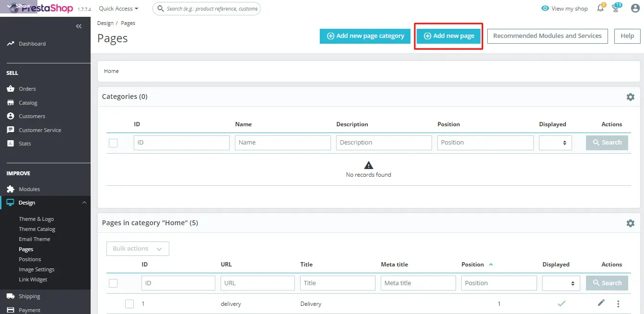Screen dimensions: 644x314
Task: Click the View my shop link
Action: click(x=564, y=9)
